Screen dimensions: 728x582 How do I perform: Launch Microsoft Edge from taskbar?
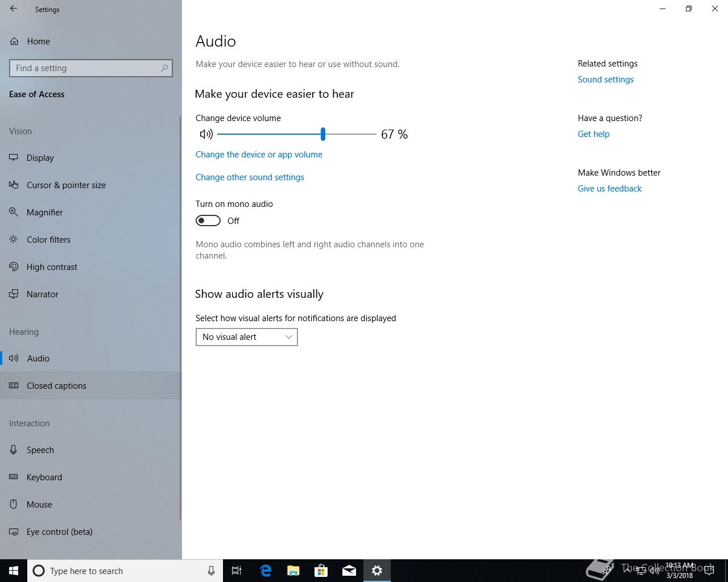click(265, 571)
